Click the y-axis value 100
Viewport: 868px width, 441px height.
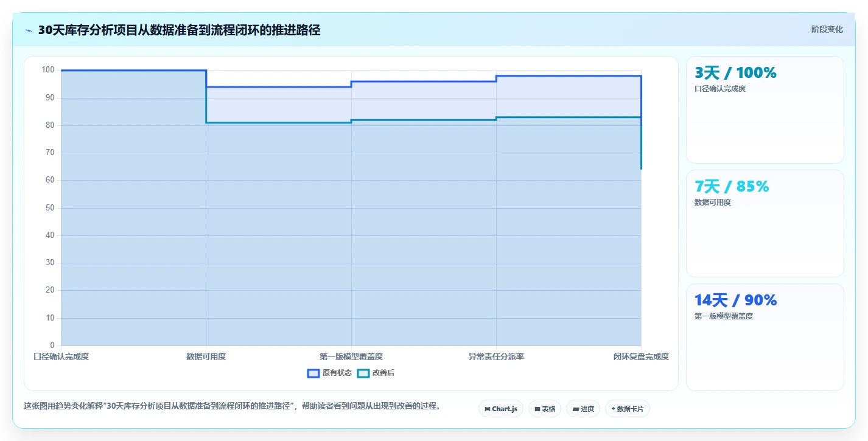[x=48, y=70]
